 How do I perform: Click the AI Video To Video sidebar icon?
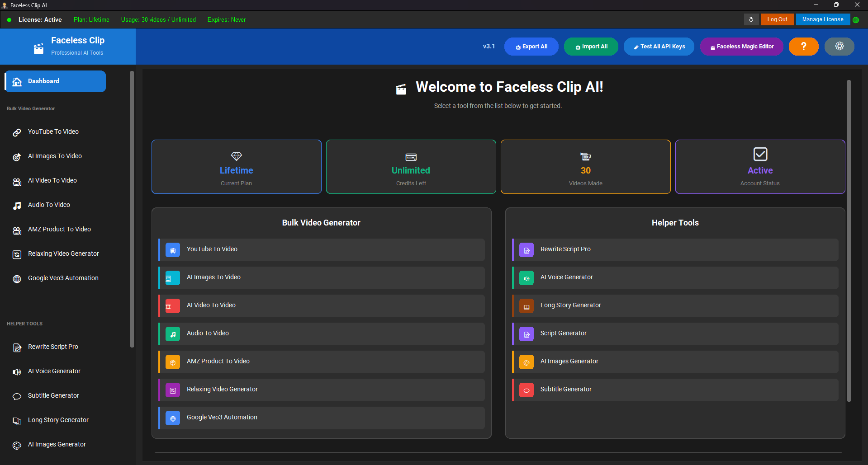pos(17,181)
